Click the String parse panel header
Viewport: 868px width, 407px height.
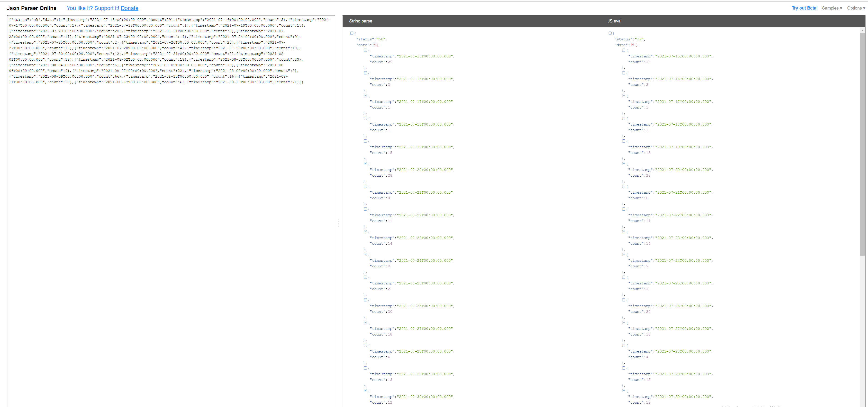coord(361,21)
